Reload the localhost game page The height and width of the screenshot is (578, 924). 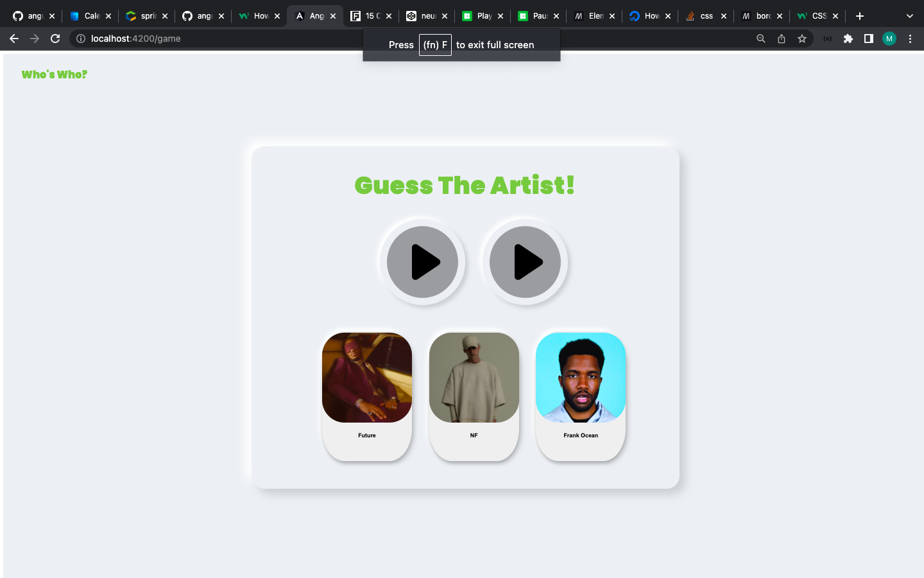[55, 39]
